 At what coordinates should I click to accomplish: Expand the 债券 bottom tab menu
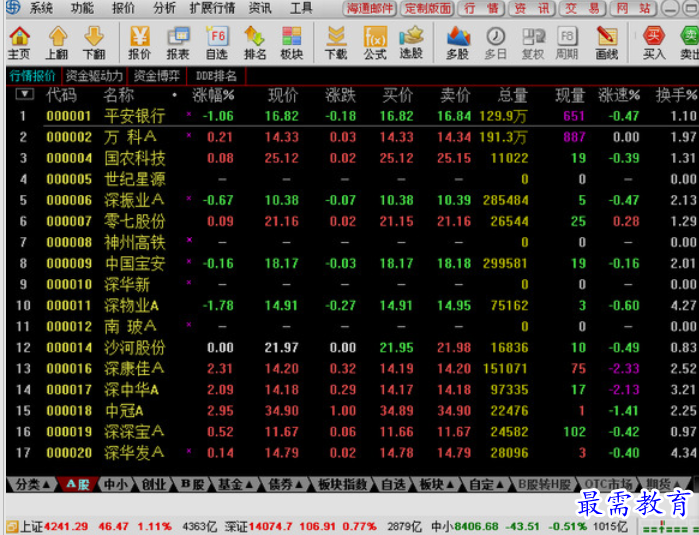click(285, 484)
